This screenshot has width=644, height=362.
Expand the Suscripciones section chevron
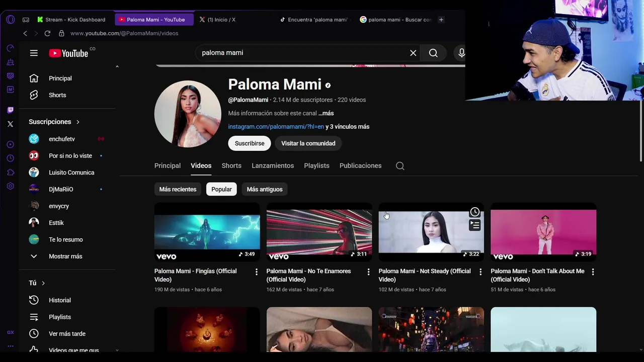click(x=78, y=122)
